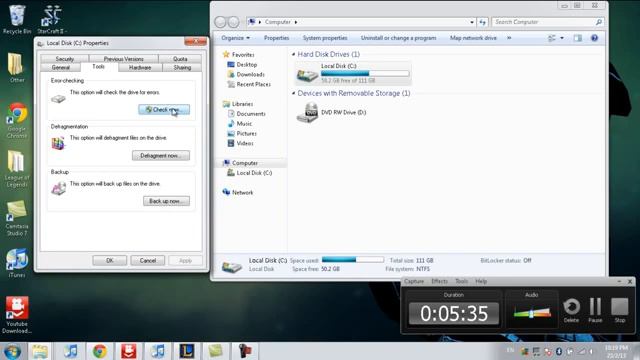Click the search magnifier in Search Computer box
Image resolution: width=640 pixels, height=360 pixels.
point(598,22)
